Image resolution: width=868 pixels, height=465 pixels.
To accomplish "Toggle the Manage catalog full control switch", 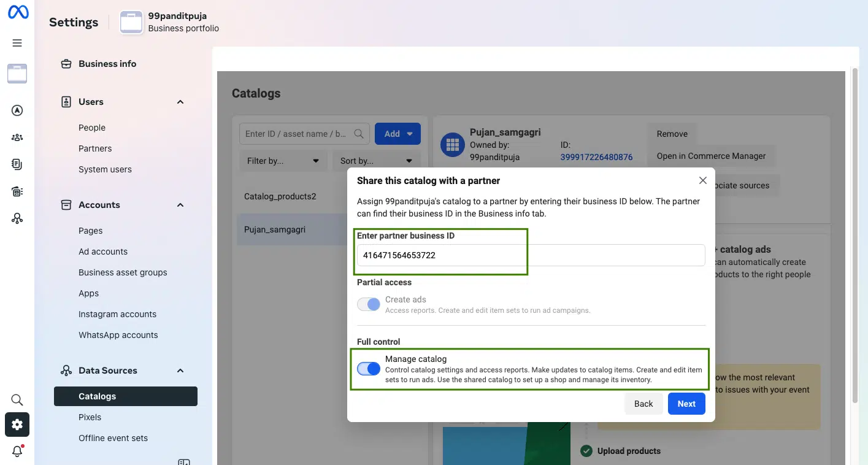I will [369, 369].
